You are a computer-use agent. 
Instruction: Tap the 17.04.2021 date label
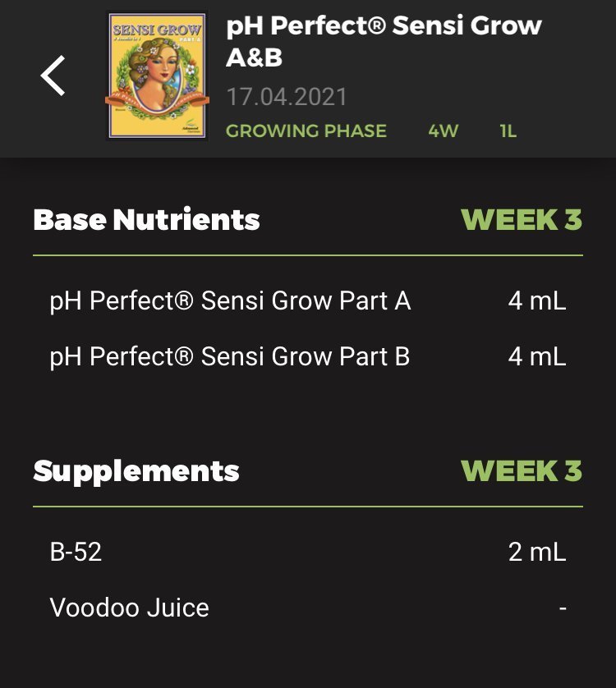click(x=287, y=97)
